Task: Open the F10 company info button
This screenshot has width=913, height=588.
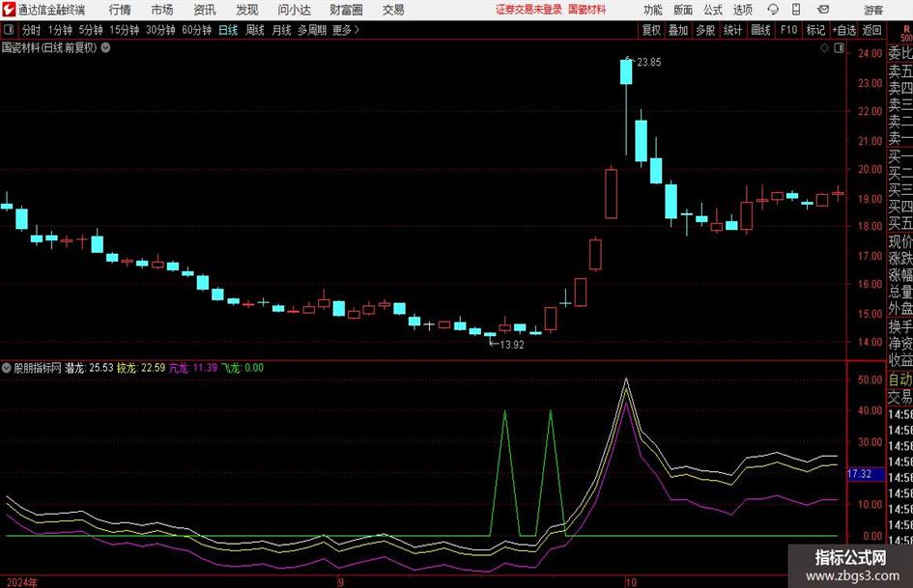Action: coord(788,30)
